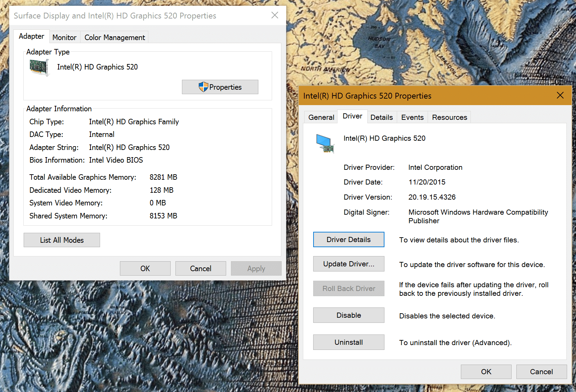The image size is (576, 392).
Task: Switch to the Resources tab
Action: pos(450,117)
